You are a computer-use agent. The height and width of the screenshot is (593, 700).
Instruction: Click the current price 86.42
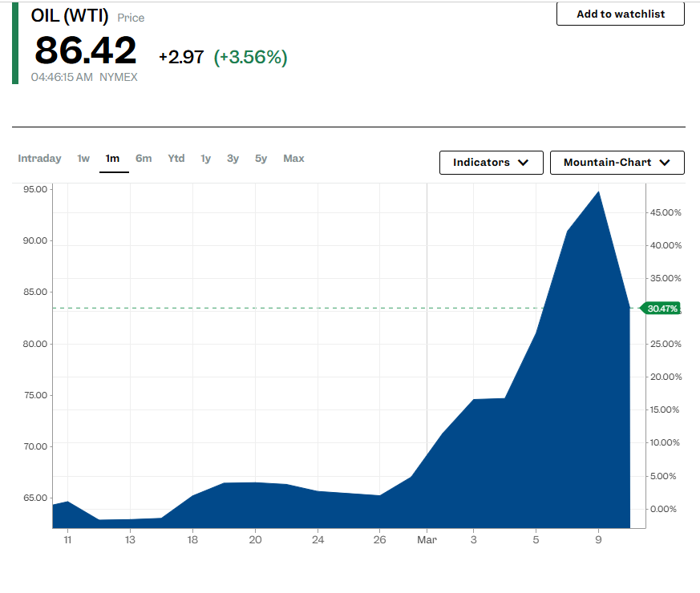(x=84, y=50)
